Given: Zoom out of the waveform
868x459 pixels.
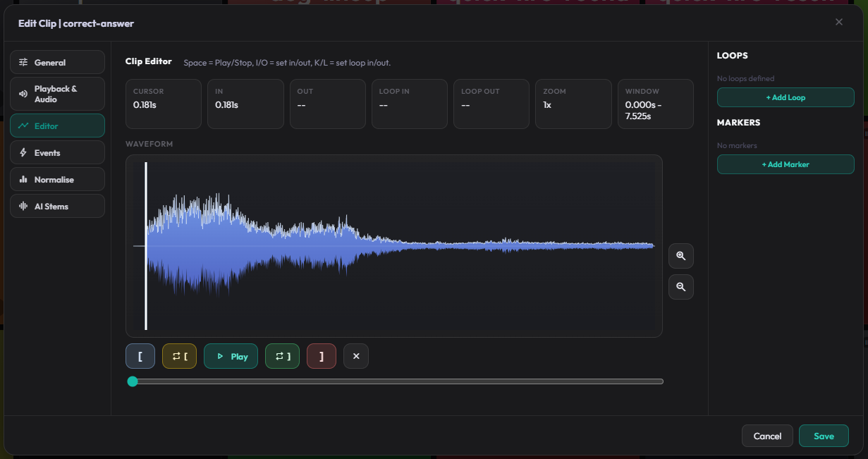Looking at the screenshot, I should click(681, 287).
